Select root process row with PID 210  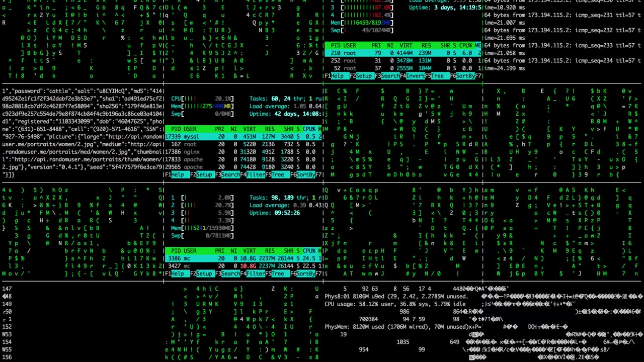point(403,53)
